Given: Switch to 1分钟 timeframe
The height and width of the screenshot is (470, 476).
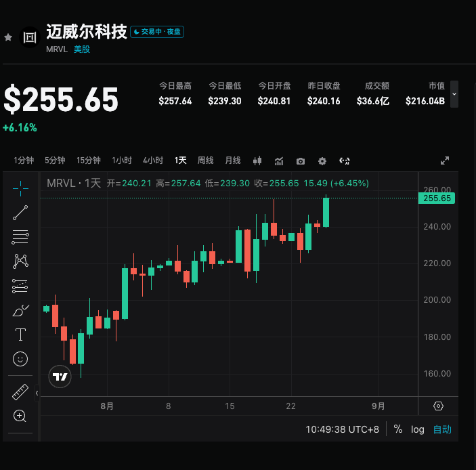Looking at the screenshot, I should coord(24,161).
